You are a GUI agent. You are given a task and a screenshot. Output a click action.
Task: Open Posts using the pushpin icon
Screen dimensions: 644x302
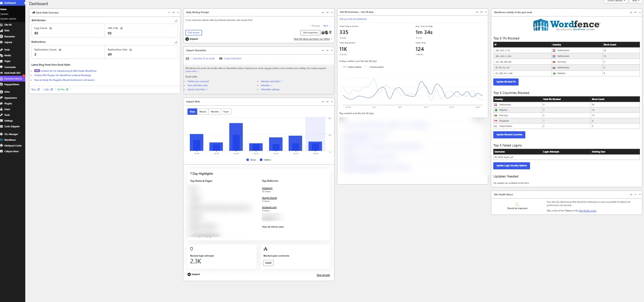point(2,49)
